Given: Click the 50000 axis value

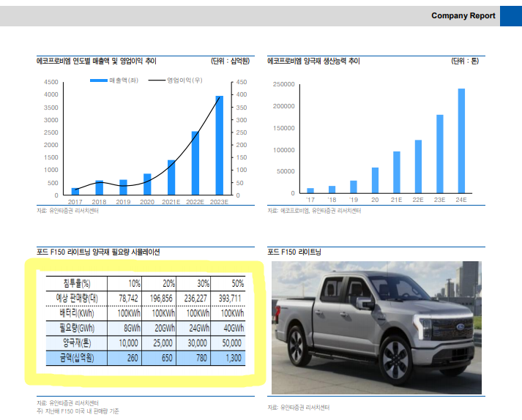Looking at the screenshot, I should tap(286, 171).
